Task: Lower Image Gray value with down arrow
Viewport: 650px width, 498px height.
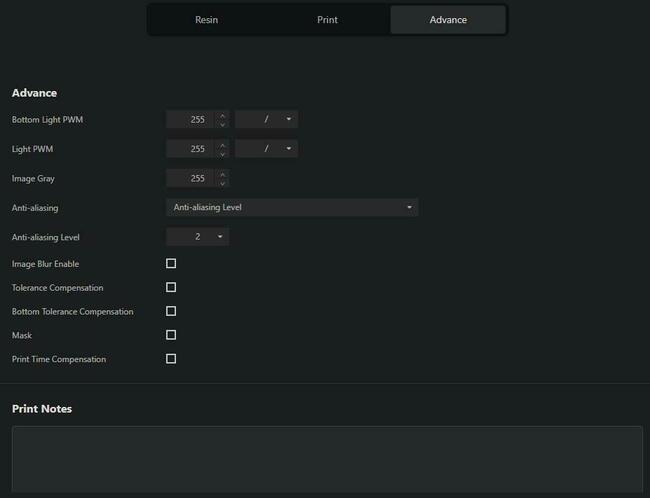Action: click(222, 183)
